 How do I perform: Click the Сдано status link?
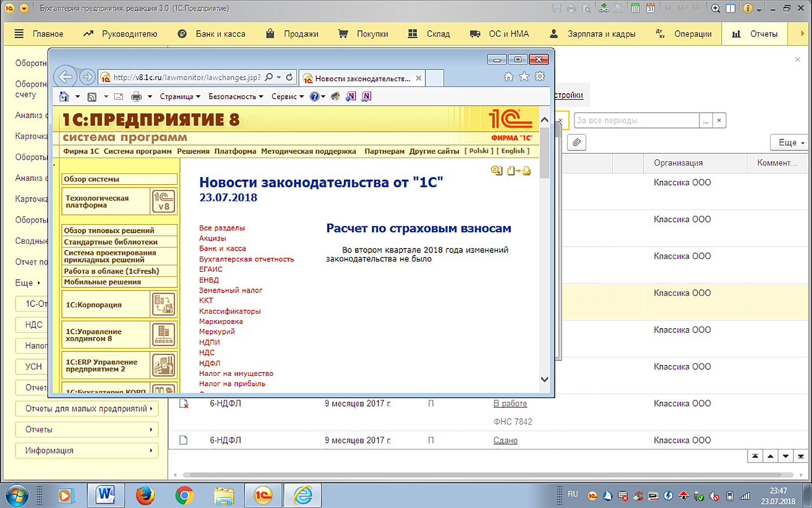tap(505, 440)
